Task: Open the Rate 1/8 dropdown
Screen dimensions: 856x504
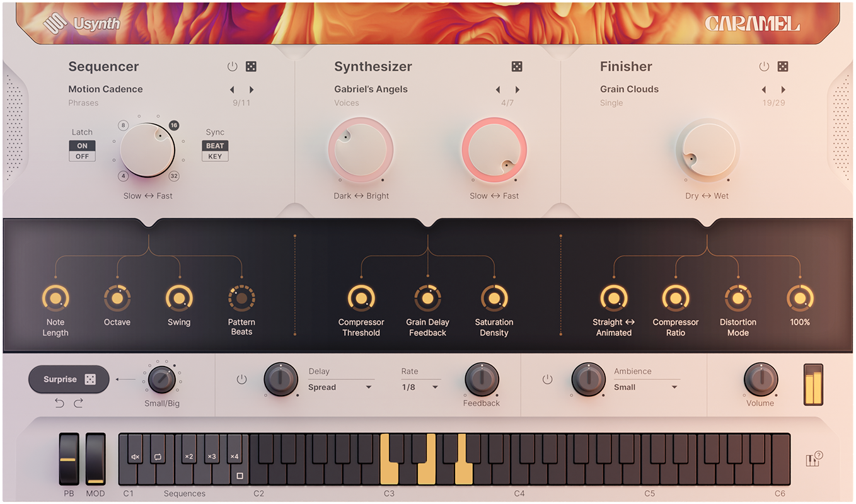Action: 418,387
